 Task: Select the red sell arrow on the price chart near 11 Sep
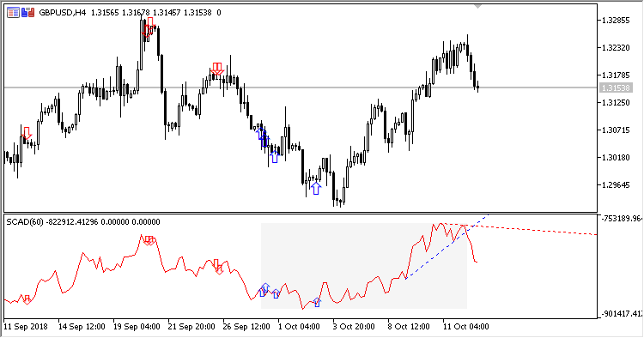click(27, 133)
